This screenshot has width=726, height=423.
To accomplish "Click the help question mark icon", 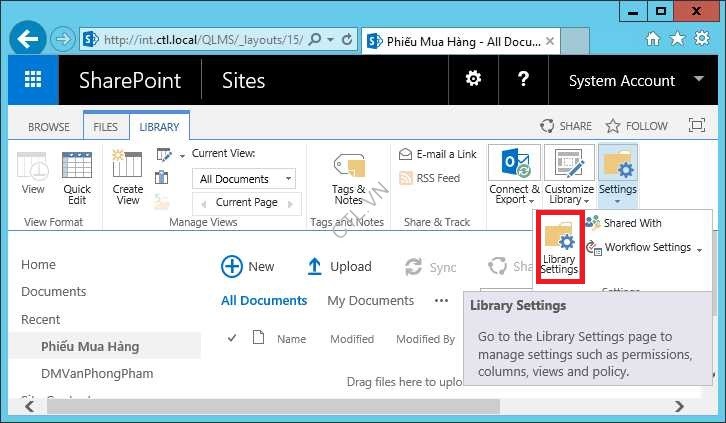I will pos(521,80).
